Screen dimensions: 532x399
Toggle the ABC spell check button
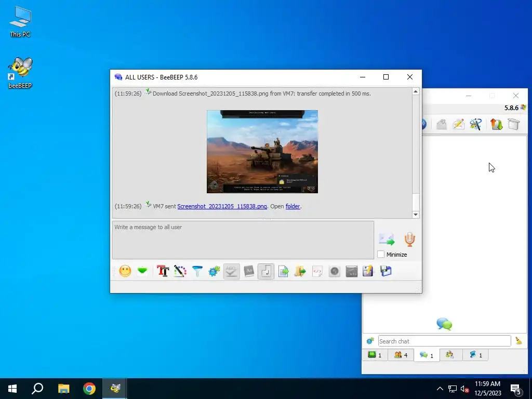[231, 271]
